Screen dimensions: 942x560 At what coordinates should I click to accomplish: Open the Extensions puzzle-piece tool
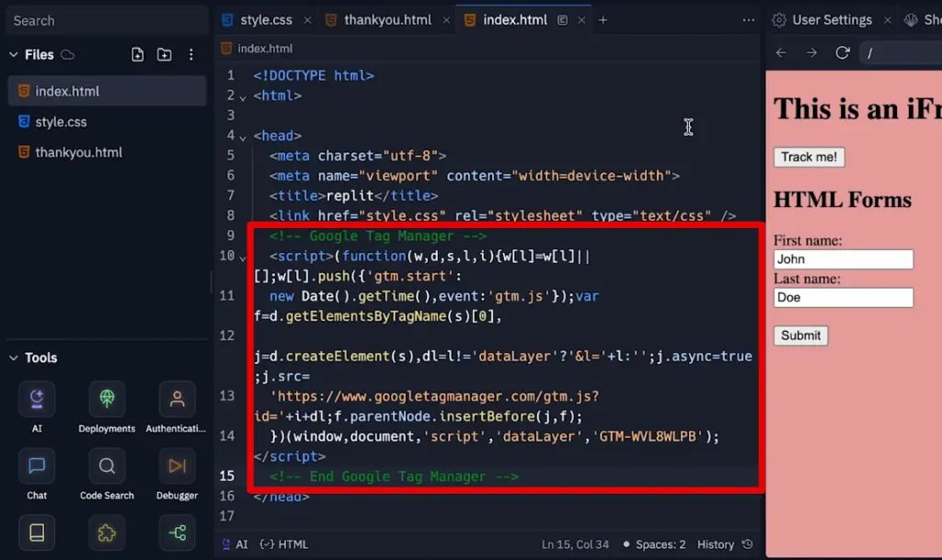coord(106,532)
